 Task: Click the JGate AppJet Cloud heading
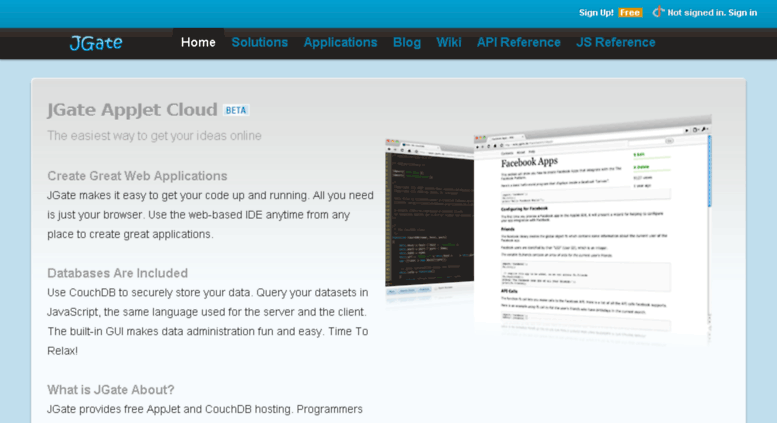132,109
